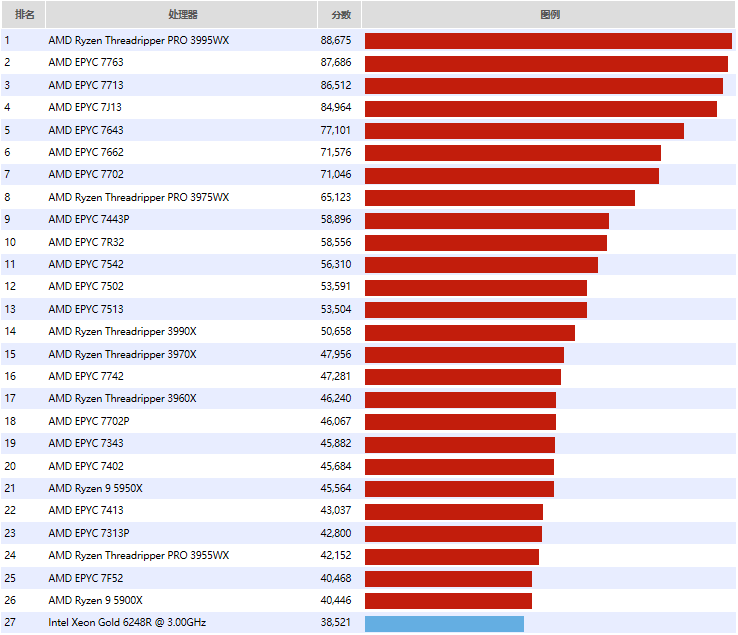Click AMD Ryzen Threadripper 3990X name
The width and height of the screenshot is (738, 635).
coord(122,331)
